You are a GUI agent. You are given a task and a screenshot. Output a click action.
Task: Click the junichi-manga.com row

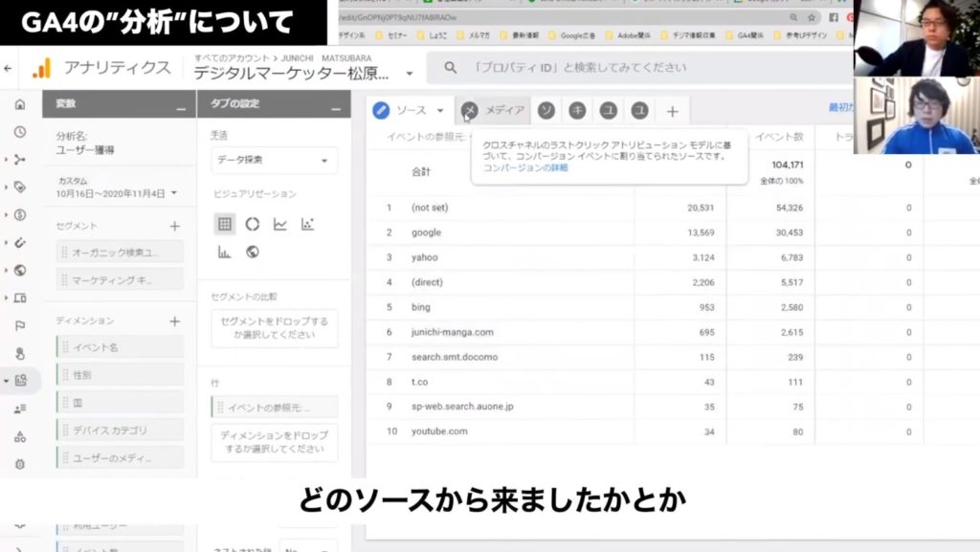click(x=673, y=332)
